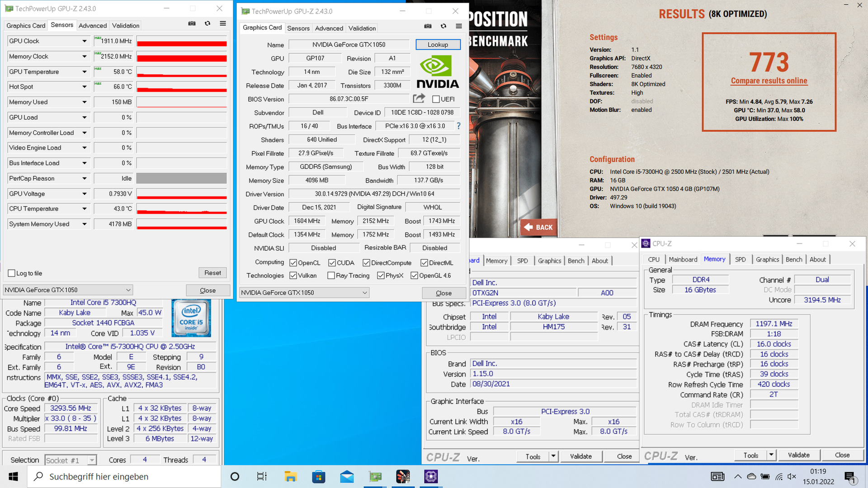Viewport: 868px width, 488px height.
Task: Refresh sensors in GPU-Z Sensors window
Action: [x=208, y=23]
